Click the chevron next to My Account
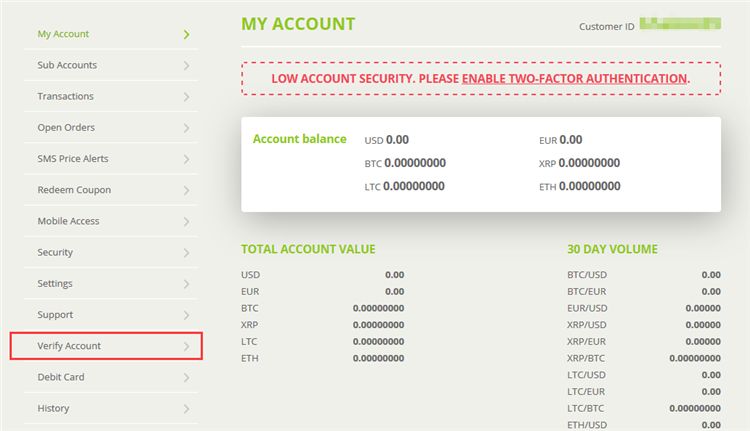 pos(187,34)
